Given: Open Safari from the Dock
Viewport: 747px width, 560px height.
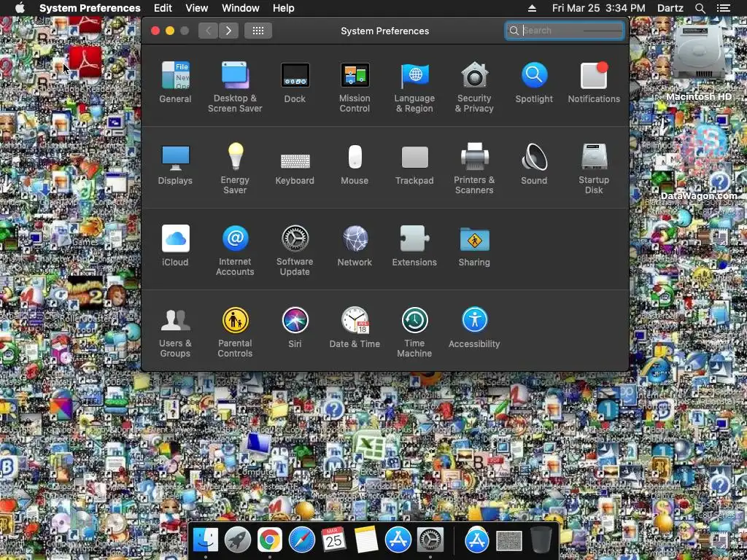Looking at the screenshot, I should [301, 540].
